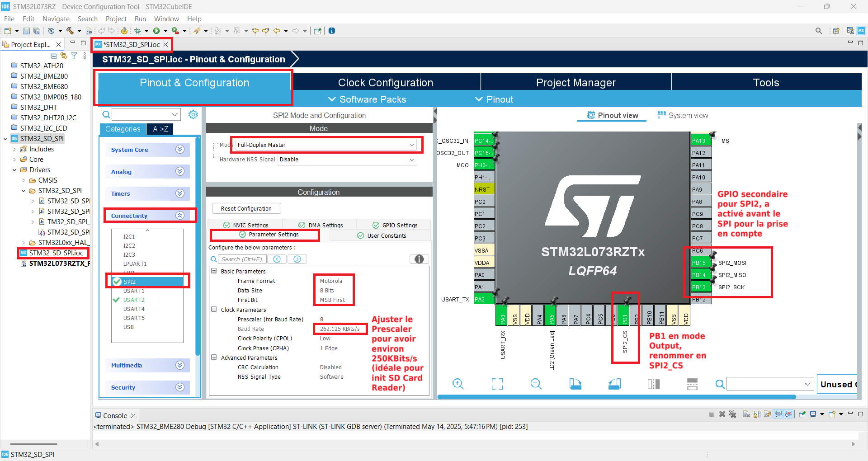Expand the Analog category
The height and width of the screenshot is (461, 868).
(147, 172)
